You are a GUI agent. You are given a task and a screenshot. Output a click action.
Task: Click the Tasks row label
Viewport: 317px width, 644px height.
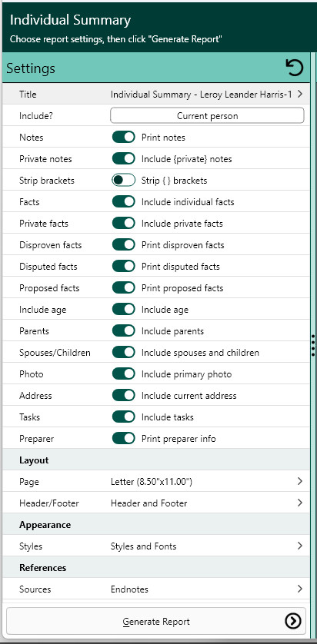point(29,417)
